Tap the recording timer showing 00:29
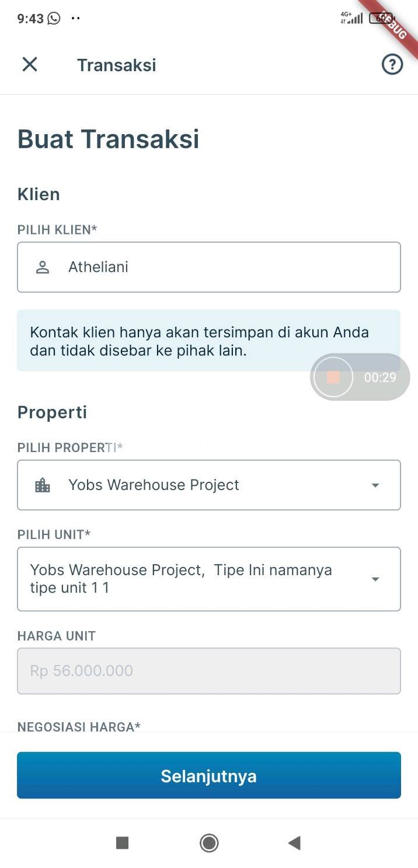 click(380, 377)
